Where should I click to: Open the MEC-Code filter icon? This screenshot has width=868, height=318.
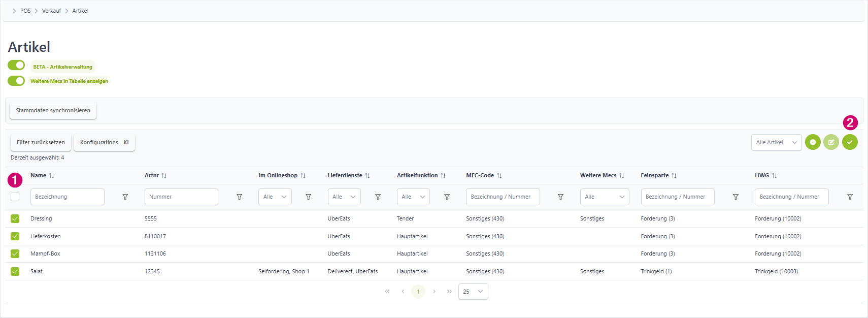(x=561, y=197)
